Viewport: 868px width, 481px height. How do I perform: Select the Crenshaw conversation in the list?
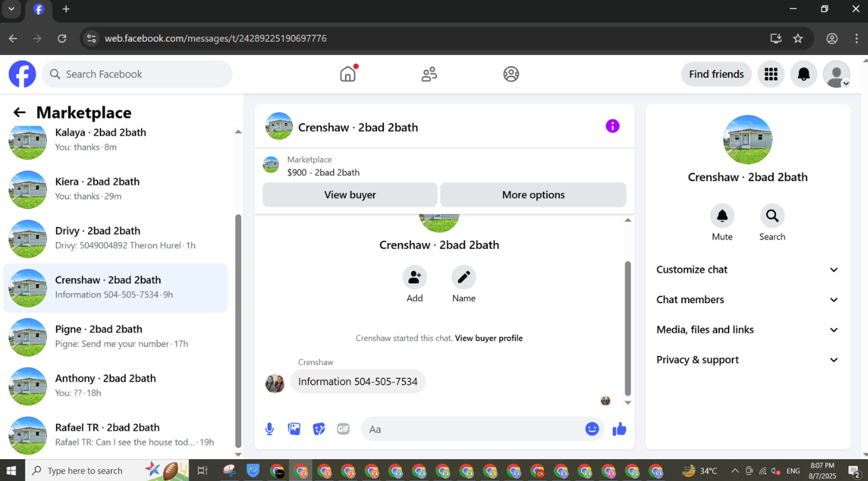click(x=116, y=287)
